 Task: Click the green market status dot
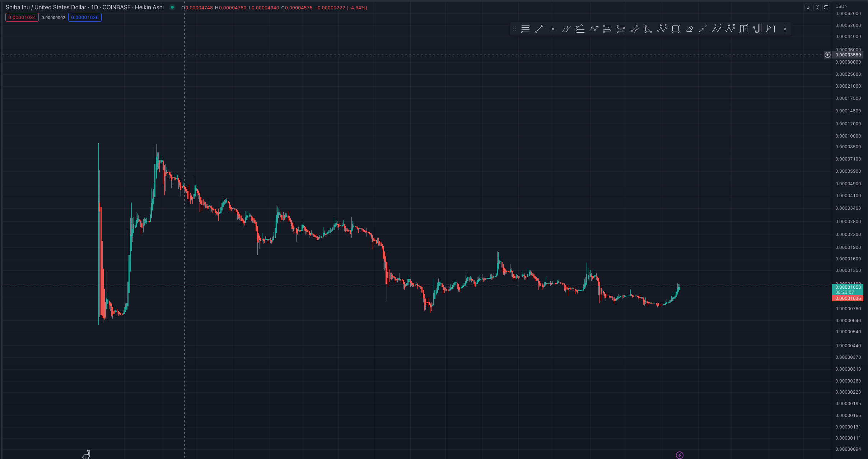pos(172,7)
